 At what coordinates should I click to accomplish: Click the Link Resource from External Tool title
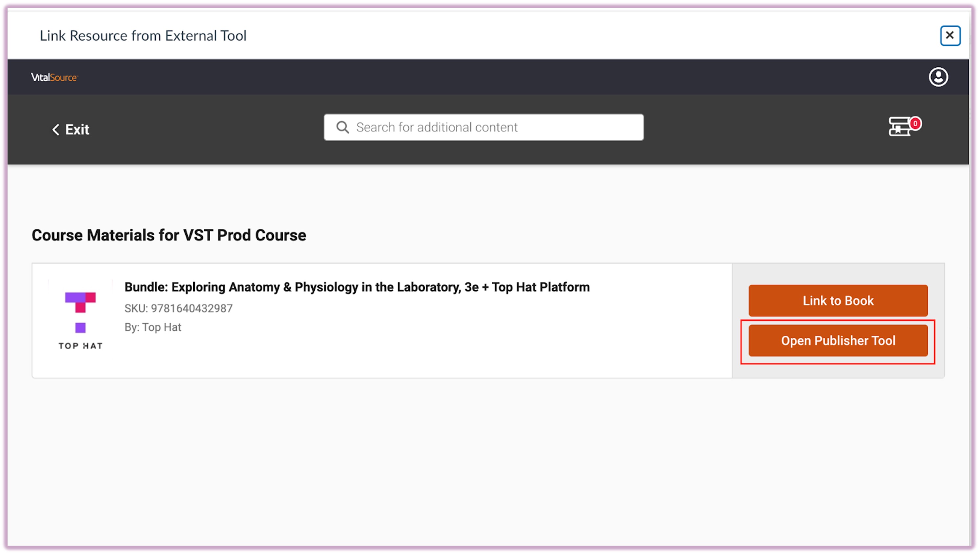143,36
